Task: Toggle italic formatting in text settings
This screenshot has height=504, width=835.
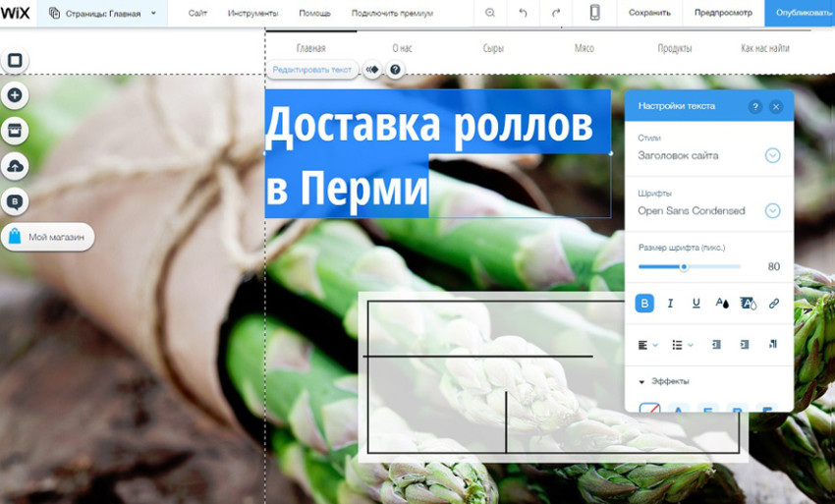Action: [671, 304]
